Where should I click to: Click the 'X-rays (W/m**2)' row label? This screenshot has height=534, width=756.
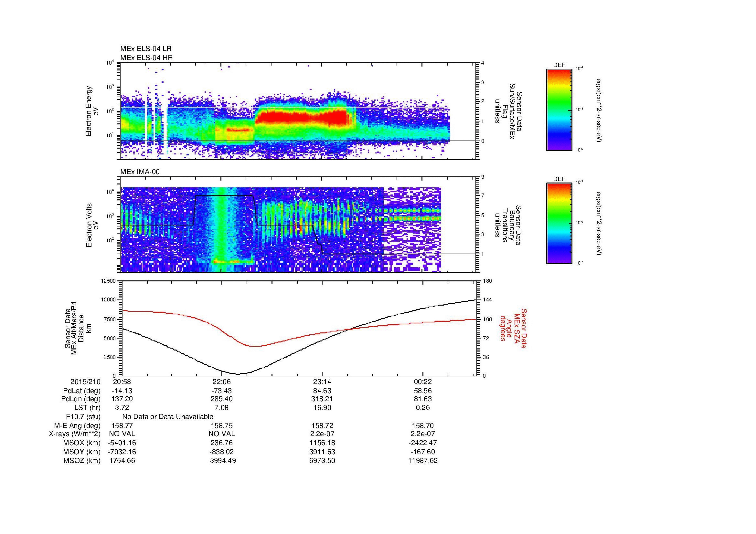74,434
